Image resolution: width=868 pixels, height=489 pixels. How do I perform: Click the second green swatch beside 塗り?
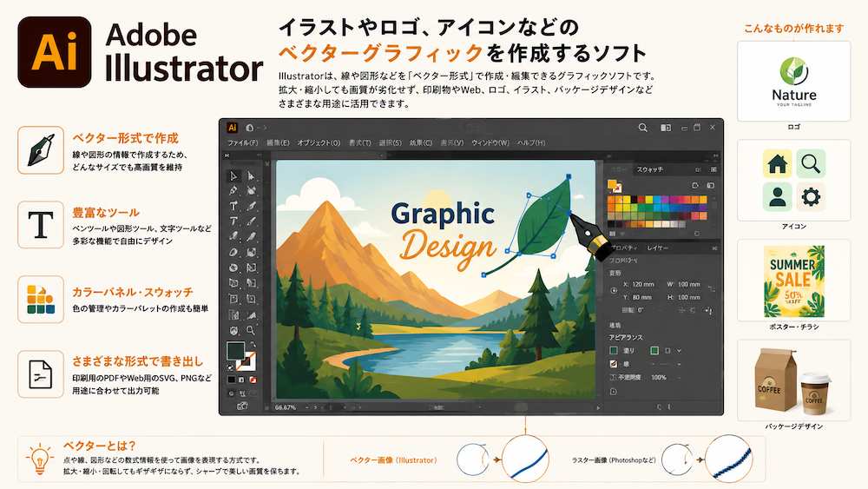click(x=654, y=351)
